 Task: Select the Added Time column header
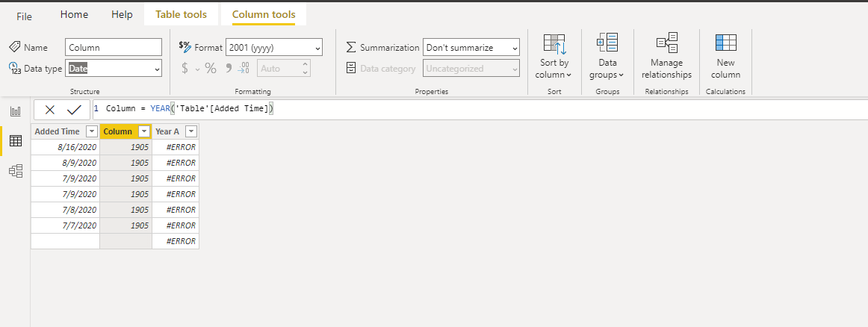point(58,131)
